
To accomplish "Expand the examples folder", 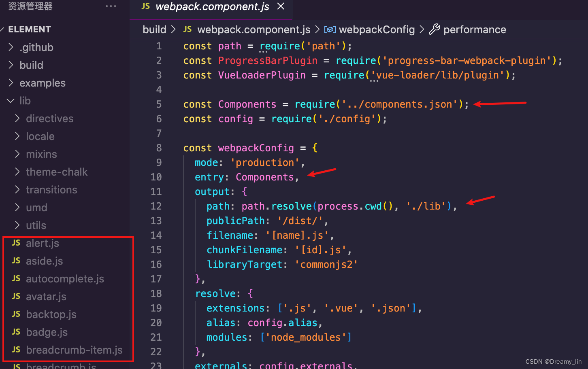I will pos(42,83).
